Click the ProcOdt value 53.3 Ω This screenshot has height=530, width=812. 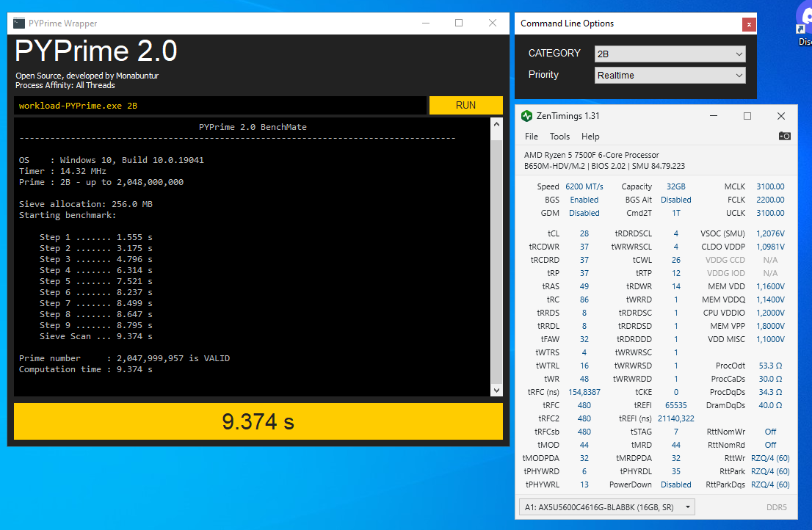[770, 366]
